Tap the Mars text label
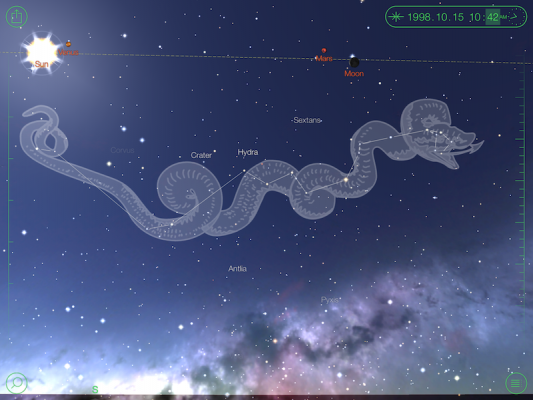 [324, 58]
